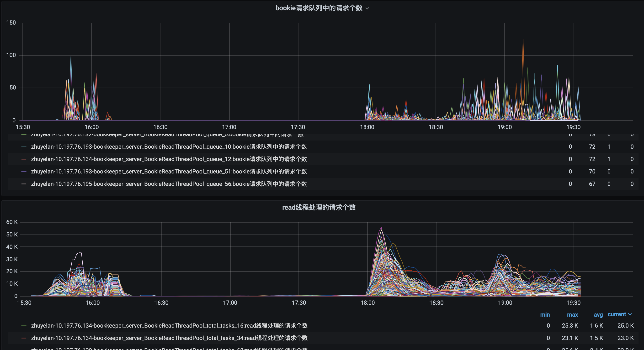Click the red color line icon of queue_12
Screen dimensions: 644x350
(x=24, y=159)
